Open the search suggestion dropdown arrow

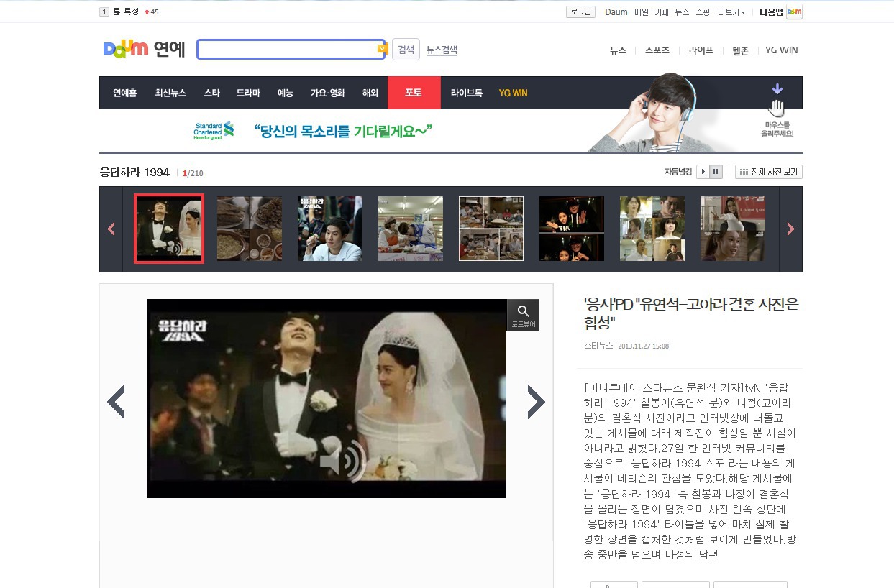(x=383, y=49)
